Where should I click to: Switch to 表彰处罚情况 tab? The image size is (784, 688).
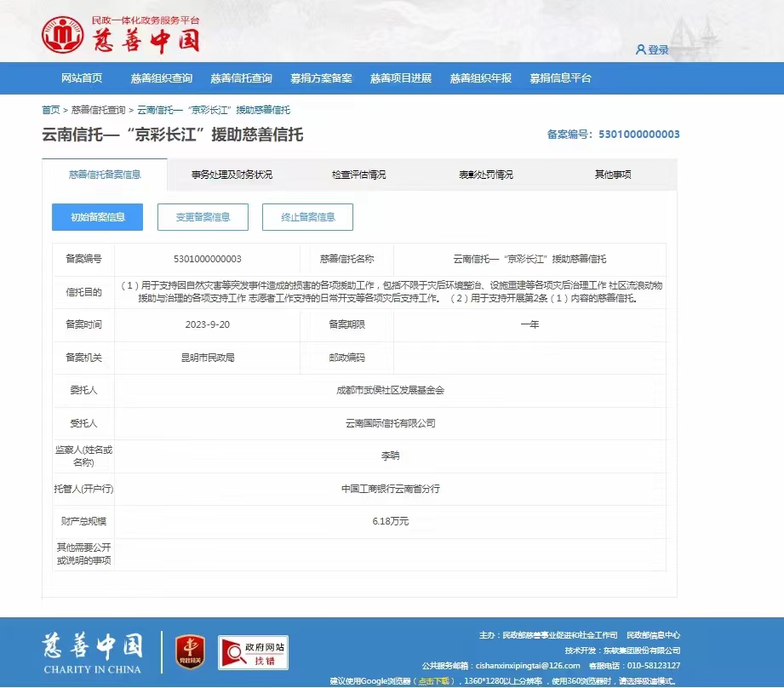click(485, 175)
